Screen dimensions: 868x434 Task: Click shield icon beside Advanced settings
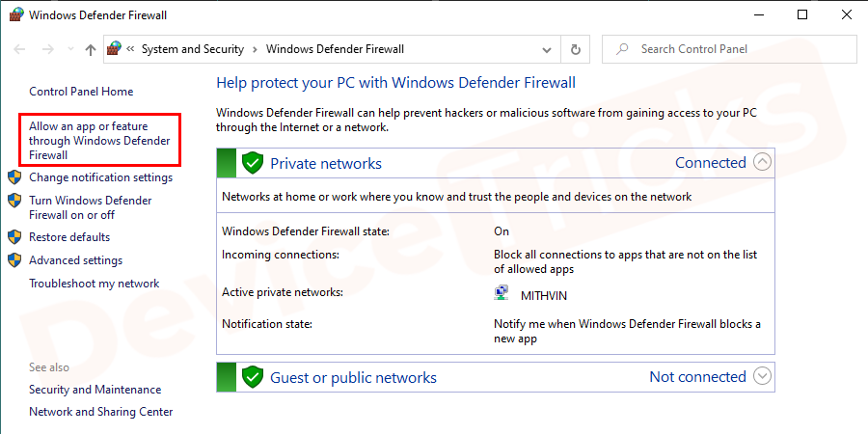click(14, 260)
